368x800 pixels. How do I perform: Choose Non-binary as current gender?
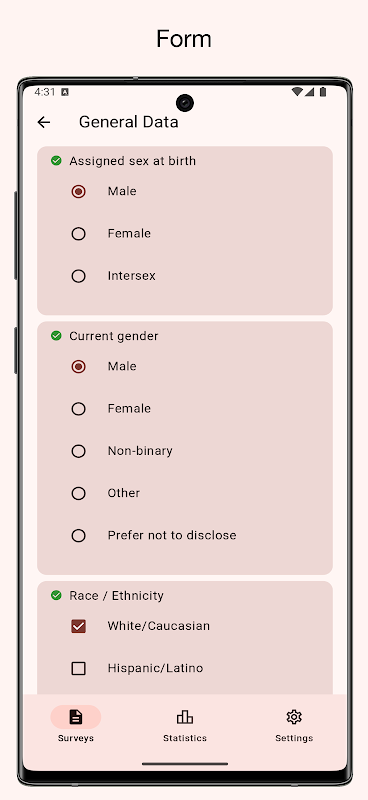coord(78,451)
